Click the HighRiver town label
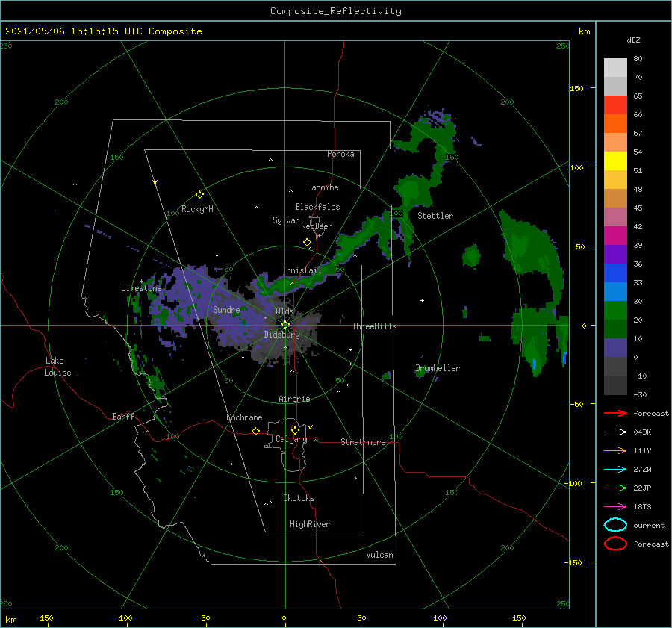This screenshot has width=672, height=628. point(310,524)
